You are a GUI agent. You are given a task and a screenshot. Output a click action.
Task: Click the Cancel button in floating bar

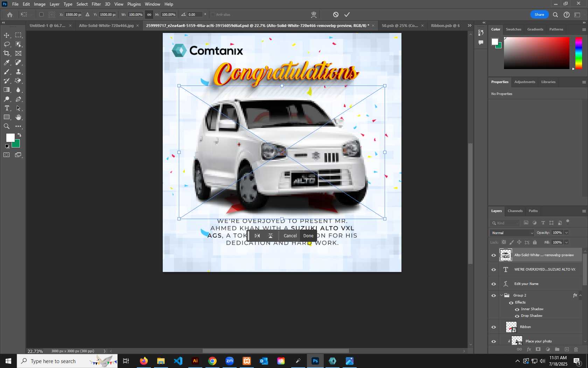point(290,236)
